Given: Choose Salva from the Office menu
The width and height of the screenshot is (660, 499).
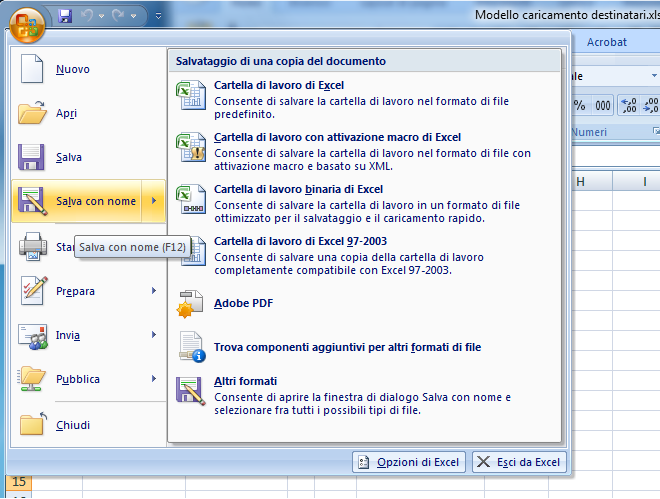Looking at the screenshot, I should coord(88,157).
